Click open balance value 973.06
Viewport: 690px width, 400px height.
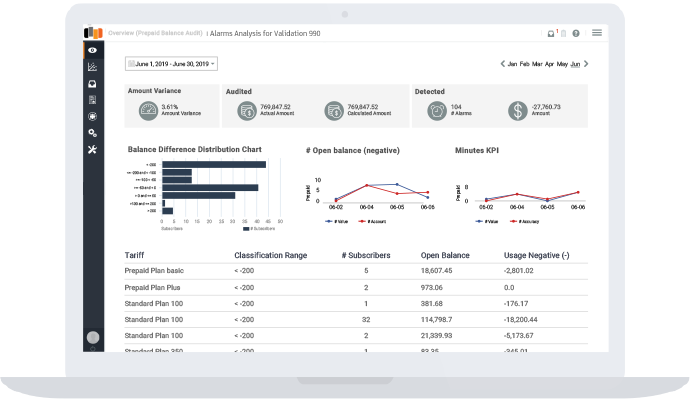[432, 287]
